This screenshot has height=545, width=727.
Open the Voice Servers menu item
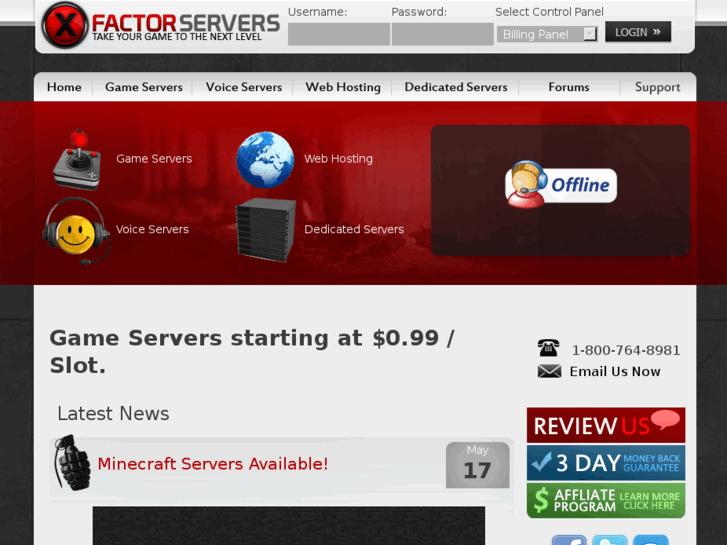[244, 87]
